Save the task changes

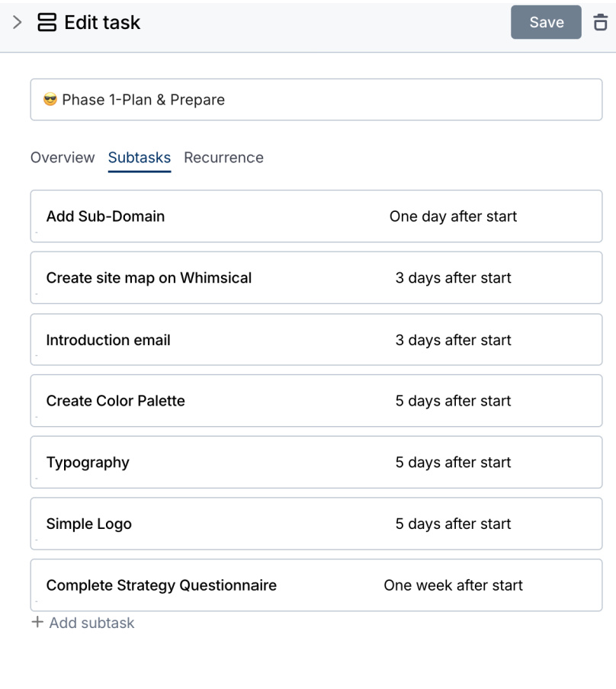545,22
